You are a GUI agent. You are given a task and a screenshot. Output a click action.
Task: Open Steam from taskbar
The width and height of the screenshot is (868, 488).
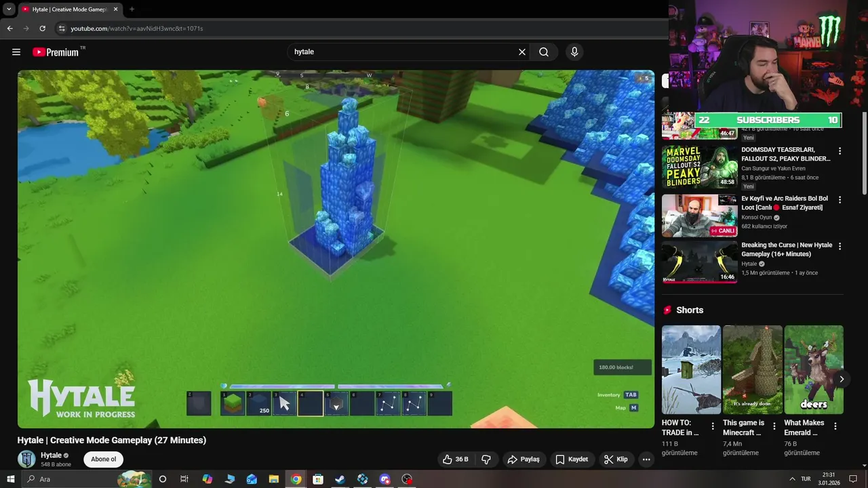(x=340, y=479)
